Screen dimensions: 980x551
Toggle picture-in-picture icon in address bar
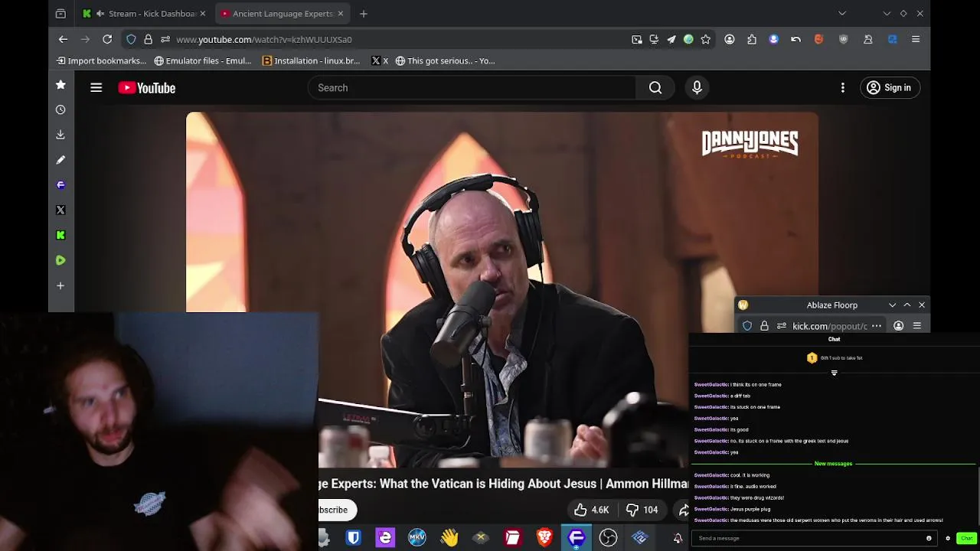point(636,39)
